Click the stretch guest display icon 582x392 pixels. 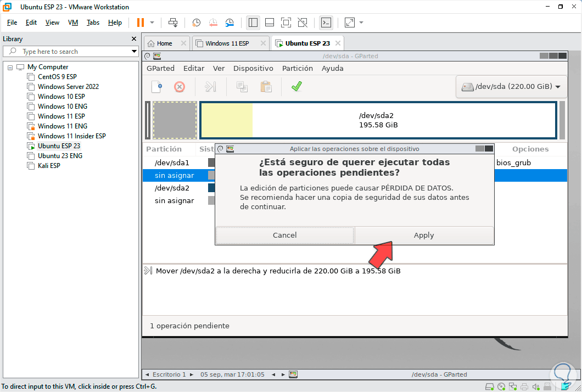(350, 23)
